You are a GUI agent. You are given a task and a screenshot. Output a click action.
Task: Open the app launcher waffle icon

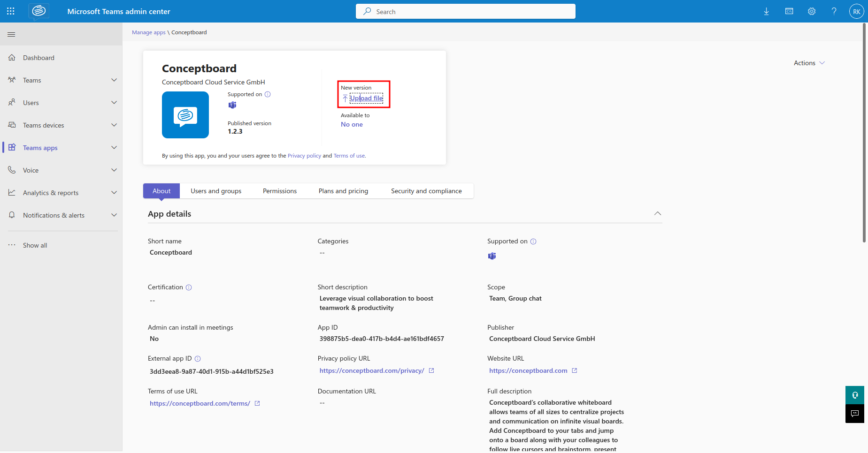pyautogui.click(x=10, y=11)
